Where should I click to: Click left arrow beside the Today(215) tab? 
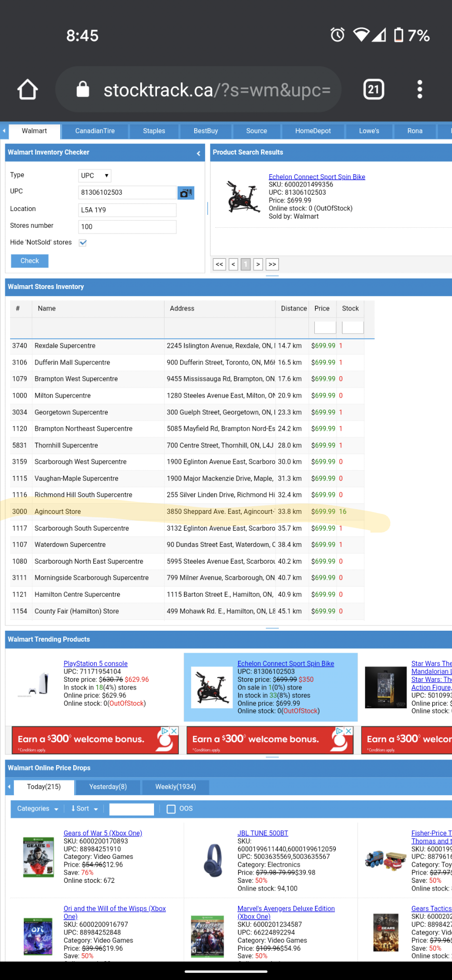point(9,787)
